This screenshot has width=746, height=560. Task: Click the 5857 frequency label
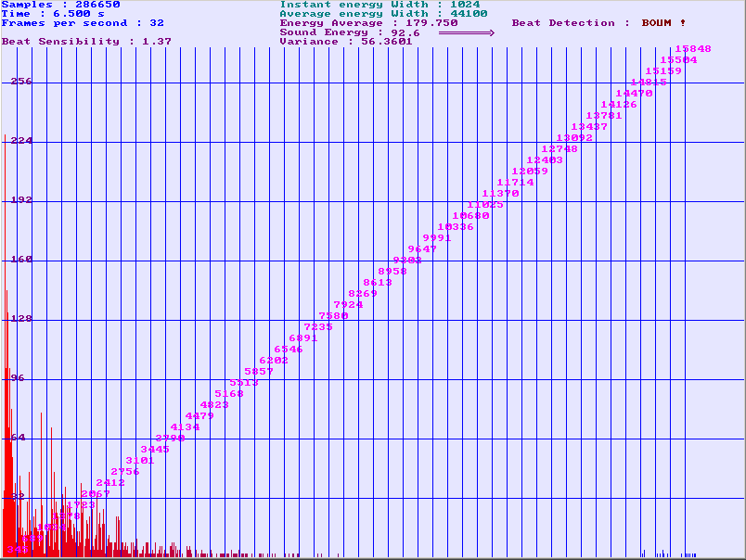259,372
